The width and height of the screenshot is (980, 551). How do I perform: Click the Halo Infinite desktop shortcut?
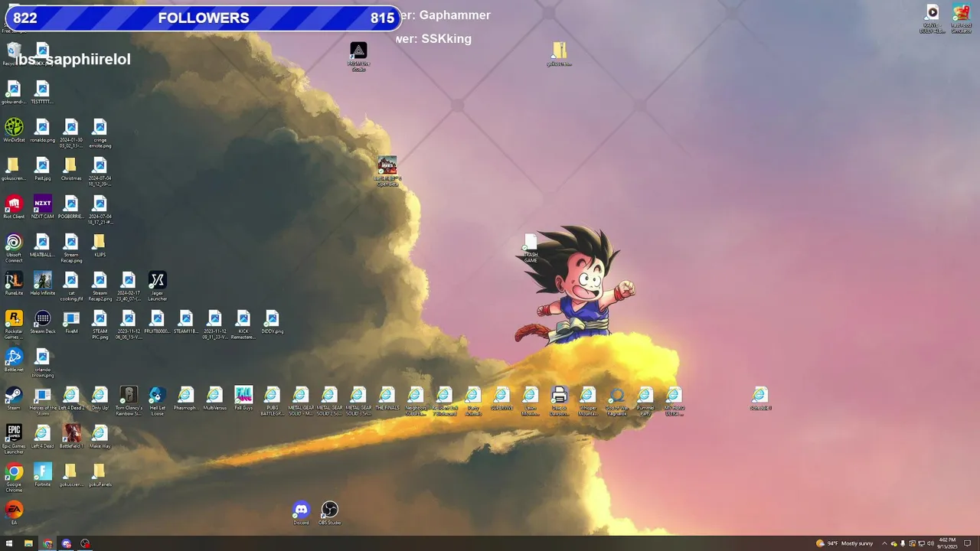(42, 284)
